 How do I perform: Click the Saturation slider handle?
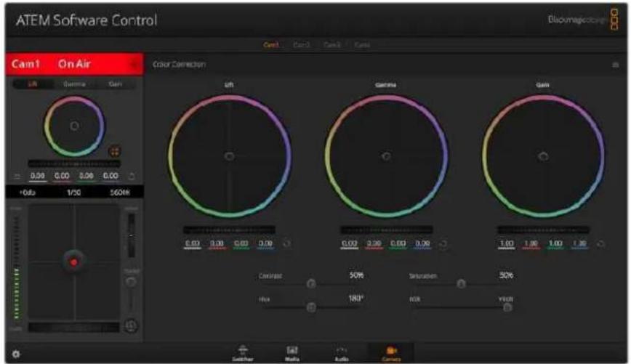click(461, 284)
